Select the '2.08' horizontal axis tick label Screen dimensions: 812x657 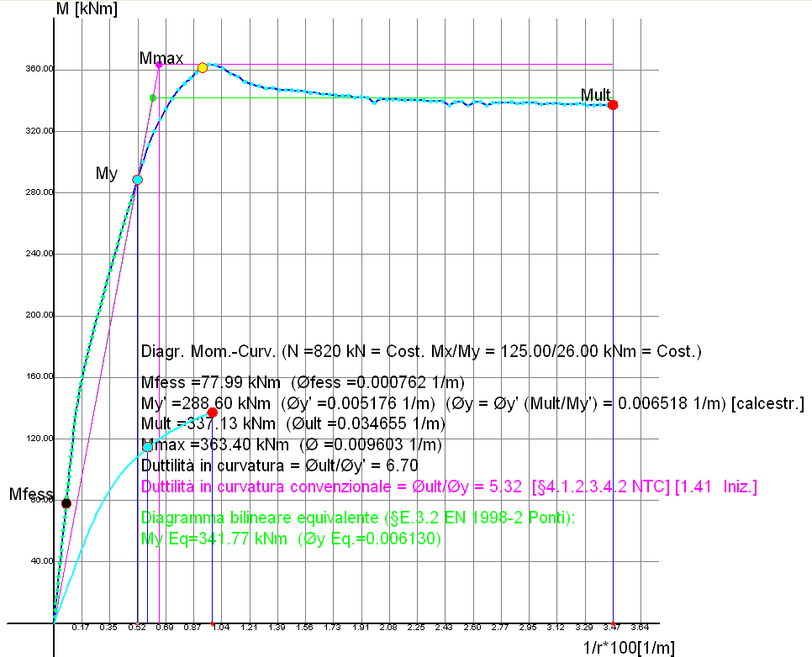click(x=388, y=628)
